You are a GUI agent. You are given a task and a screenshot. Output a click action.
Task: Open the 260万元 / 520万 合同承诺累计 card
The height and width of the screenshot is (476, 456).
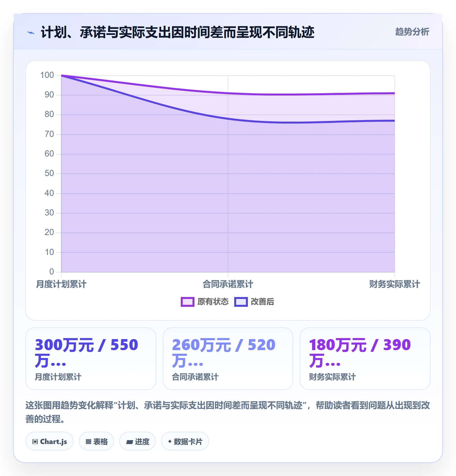(x=228, y=359)
